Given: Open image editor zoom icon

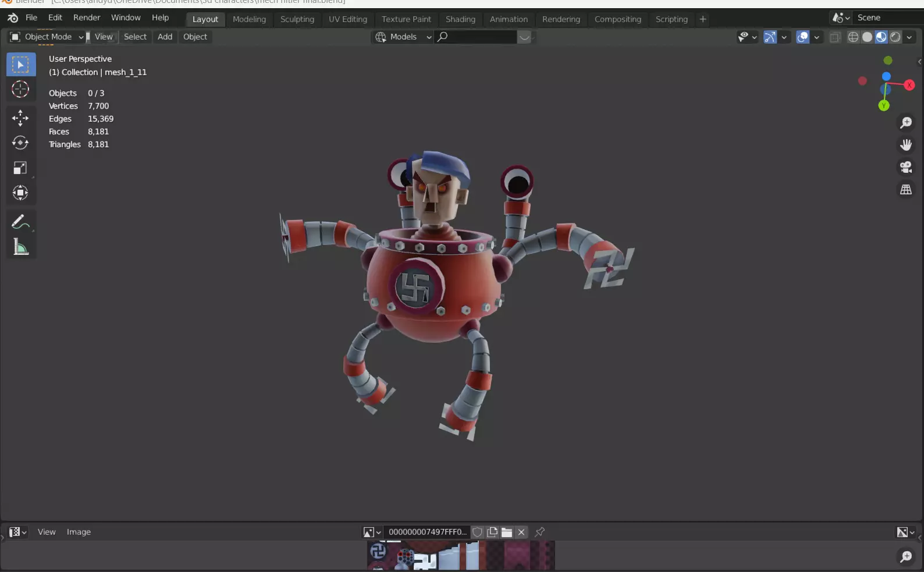Looking at the screenshot, I should [906, 557].
